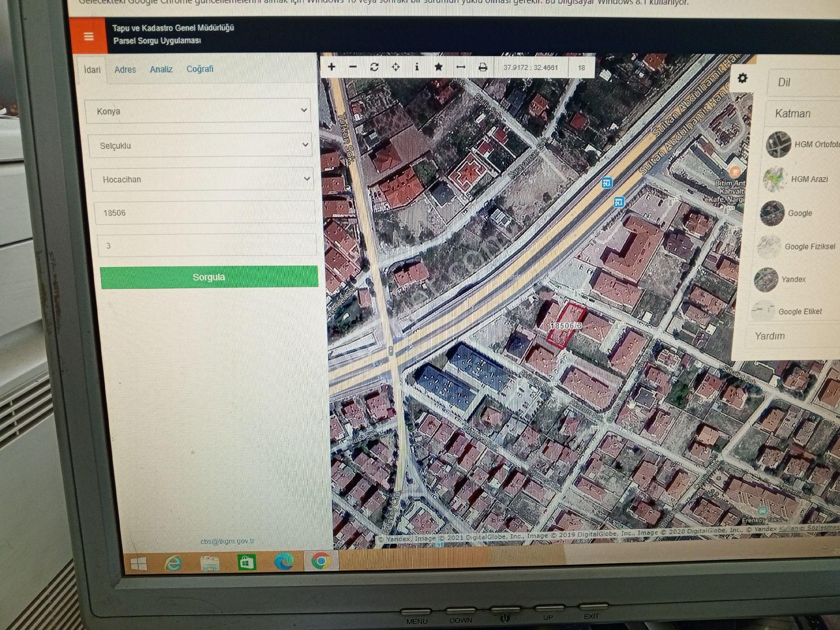Expand the Selçuklu district dropdown

pyautogui.click(x=200, y=145)
